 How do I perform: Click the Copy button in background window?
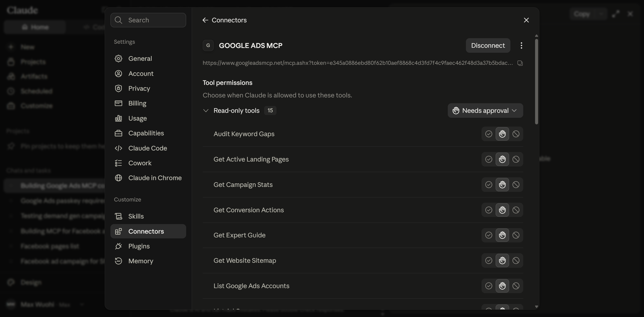(582, 14)
